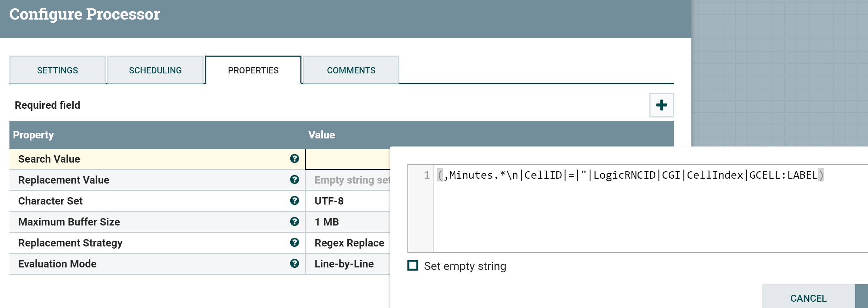Click help icon next to Replacement Value
868x308 pixels.
[x=294, y=180]
